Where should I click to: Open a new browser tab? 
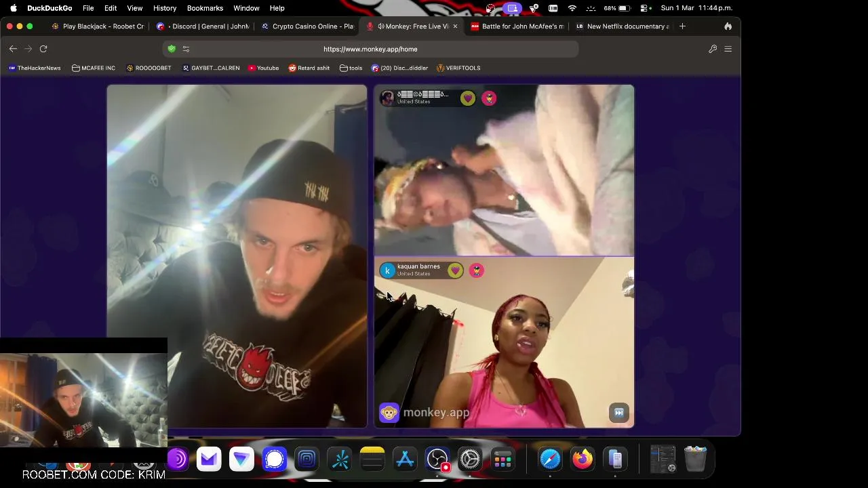682,26
